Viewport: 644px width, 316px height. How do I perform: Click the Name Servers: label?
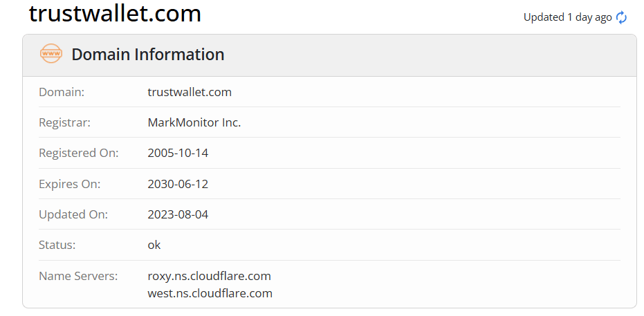[78, 276]
